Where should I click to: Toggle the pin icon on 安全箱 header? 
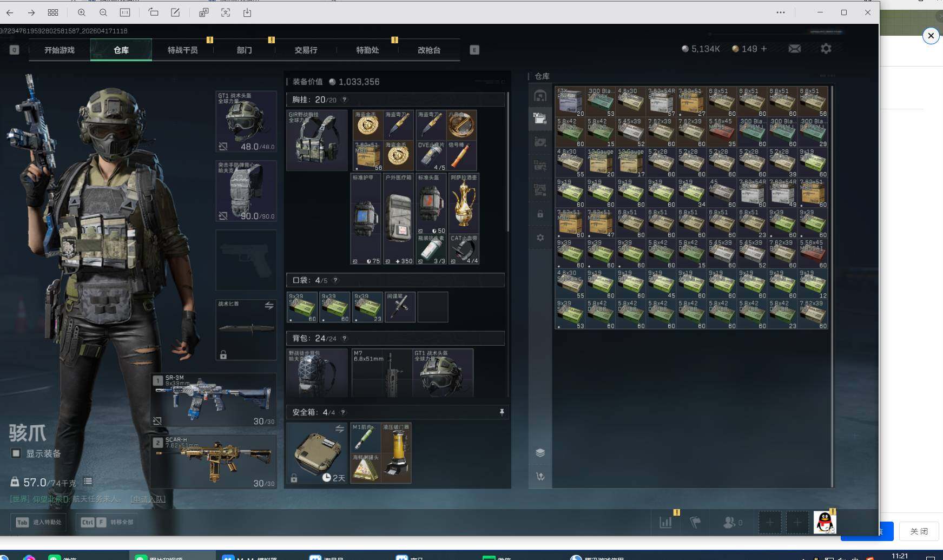502,412
